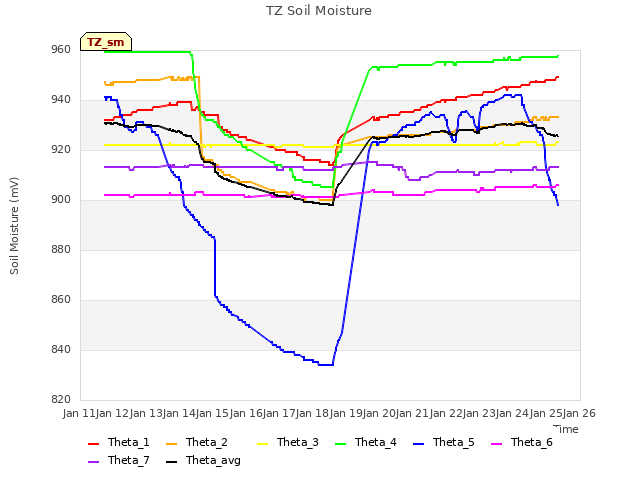The height and width of the screenshot is (480, 640).
Task: Click the 920 y-axis tick label
Action: [x=61, y=150]
